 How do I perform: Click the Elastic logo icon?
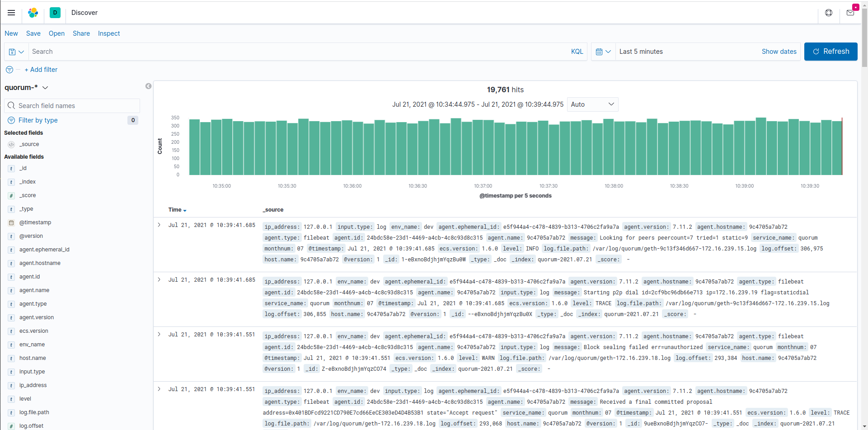pyautogui.click(x=33, y=13)
